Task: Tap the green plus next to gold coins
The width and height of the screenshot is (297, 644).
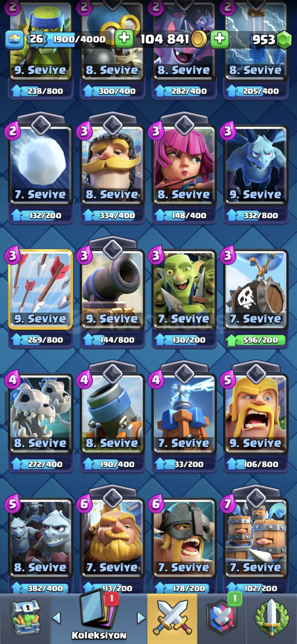Action: coord(220,39)
